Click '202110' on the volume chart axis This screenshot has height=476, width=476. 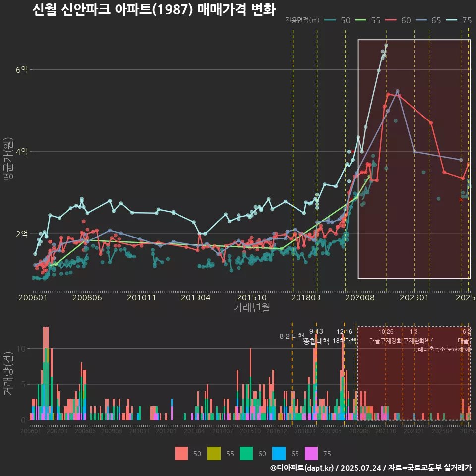pyautogui.click(x=386, y=431)
